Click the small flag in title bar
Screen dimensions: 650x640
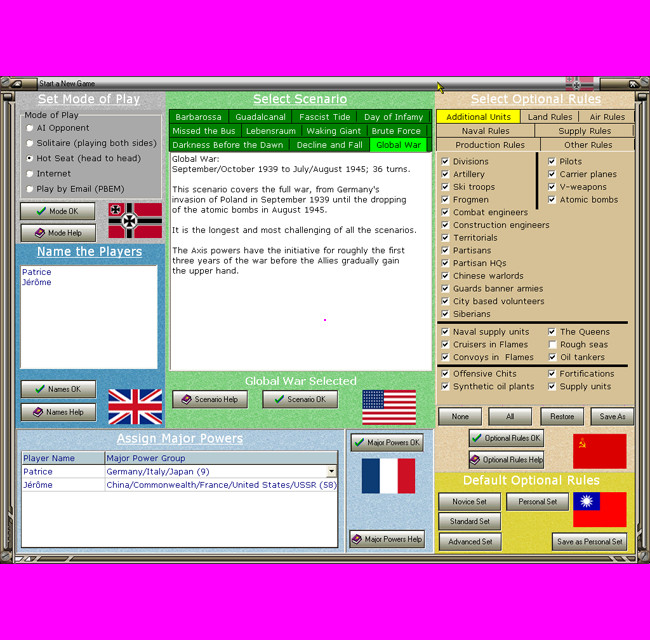[x=580, y=83]
